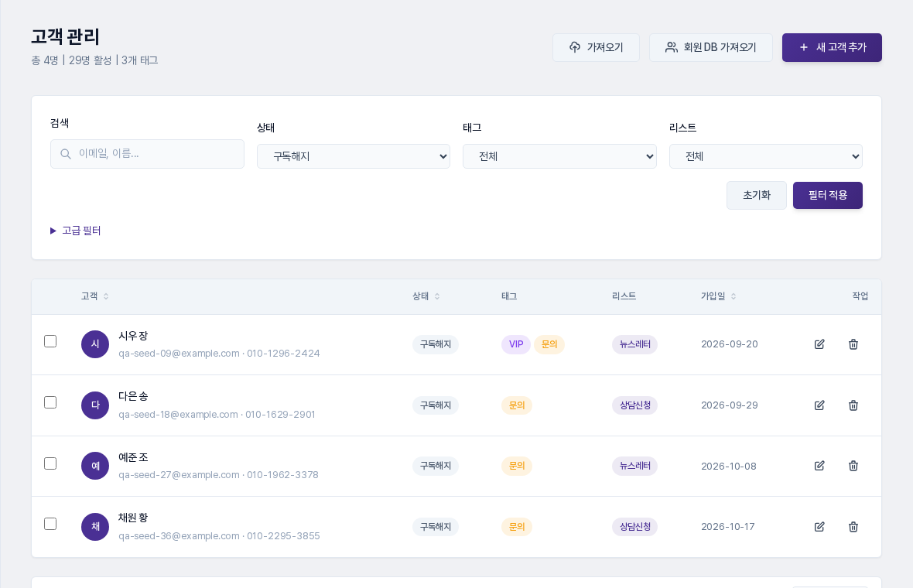Screen dimensions: 913x588
Task: Toggle checkbox for 채원 황
Action: pos(50,524)
